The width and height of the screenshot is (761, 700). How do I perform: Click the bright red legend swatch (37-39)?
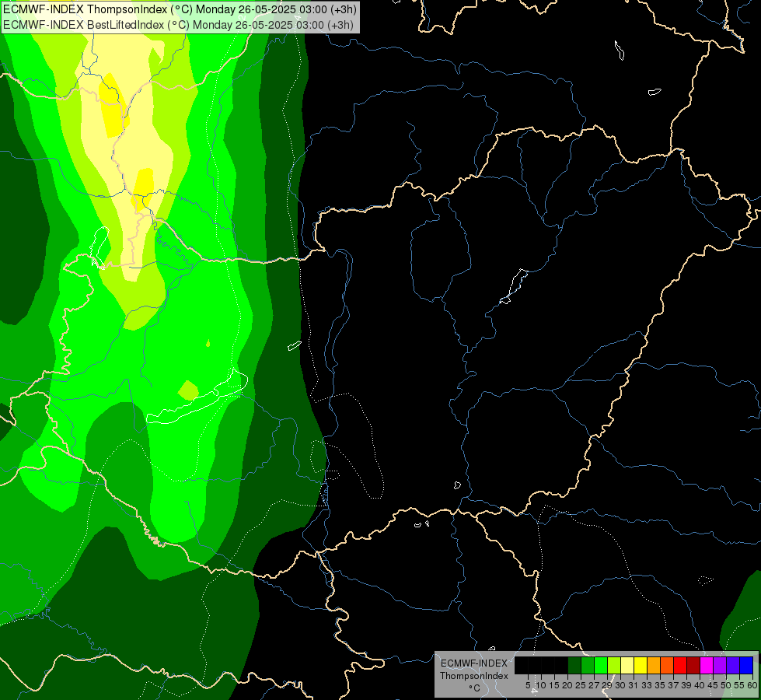point(680,666)
